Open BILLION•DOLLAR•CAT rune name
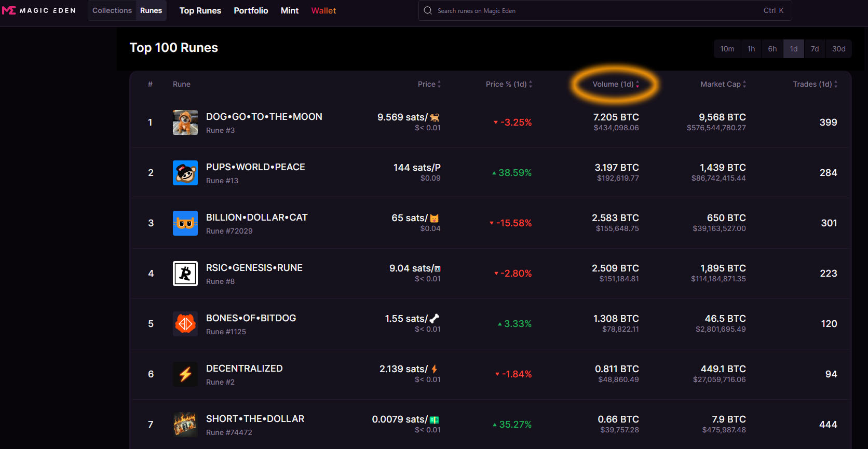868x449 pixels. point(257,217)
